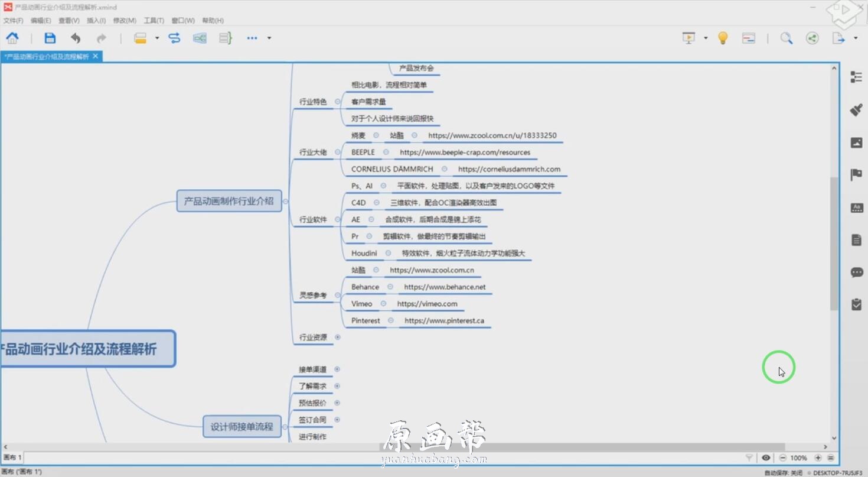Start presentation mode
The height and width of the screenshot is (477, 868).
coord(688,38)
